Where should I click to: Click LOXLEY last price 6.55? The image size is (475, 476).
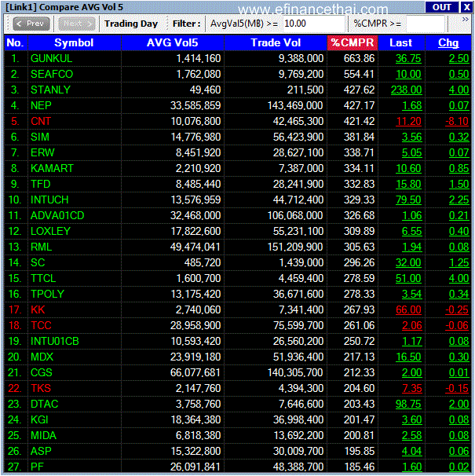411,231
